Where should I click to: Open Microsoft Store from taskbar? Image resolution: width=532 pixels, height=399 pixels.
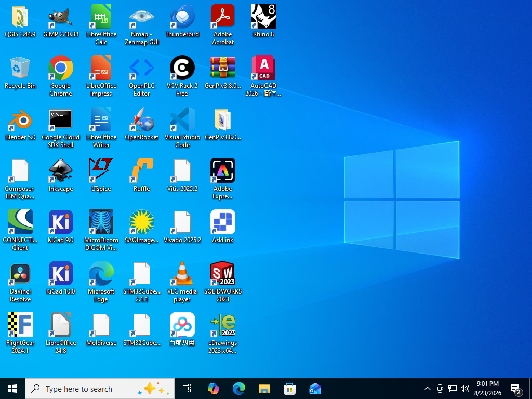[x=289, y=389]
